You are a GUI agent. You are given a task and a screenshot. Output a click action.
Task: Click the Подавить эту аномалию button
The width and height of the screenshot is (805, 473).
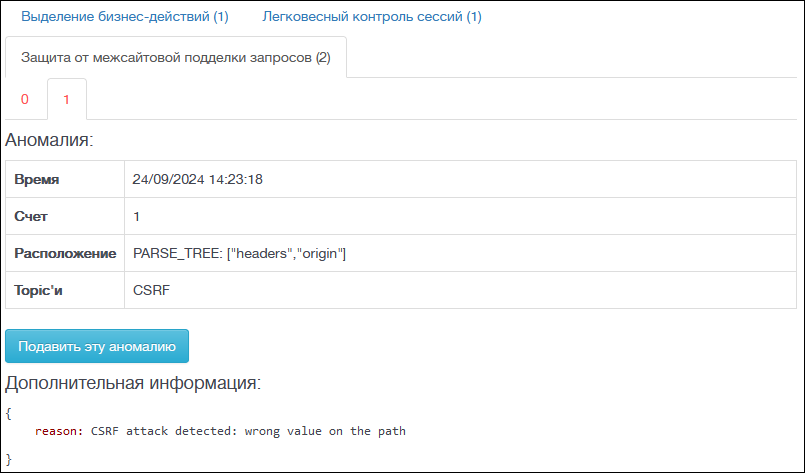(97, 346)
